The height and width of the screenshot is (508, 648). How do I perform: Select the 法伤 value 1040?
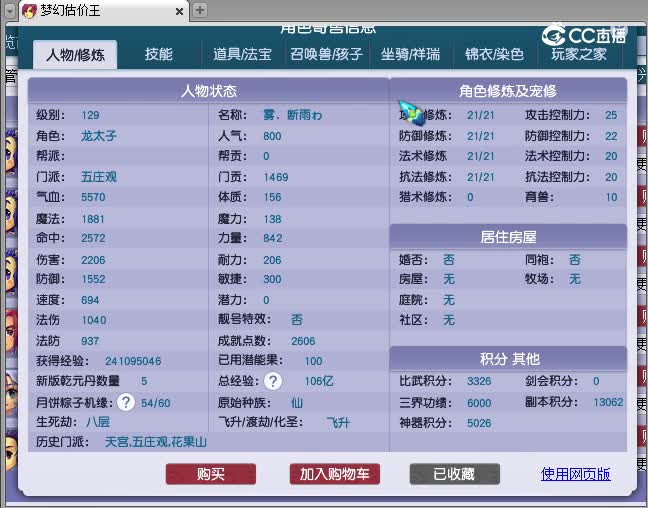coord(94,320)
